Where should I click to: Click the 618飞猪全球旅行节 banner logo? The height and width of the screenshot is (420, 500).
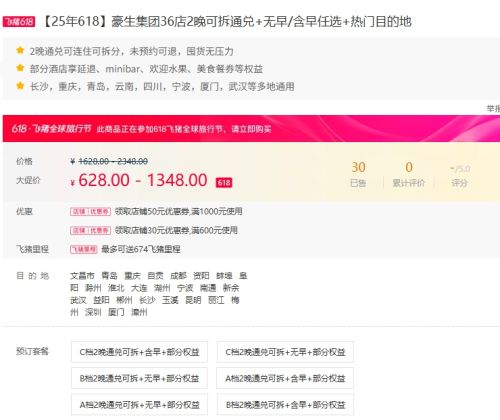coord(51,129)
